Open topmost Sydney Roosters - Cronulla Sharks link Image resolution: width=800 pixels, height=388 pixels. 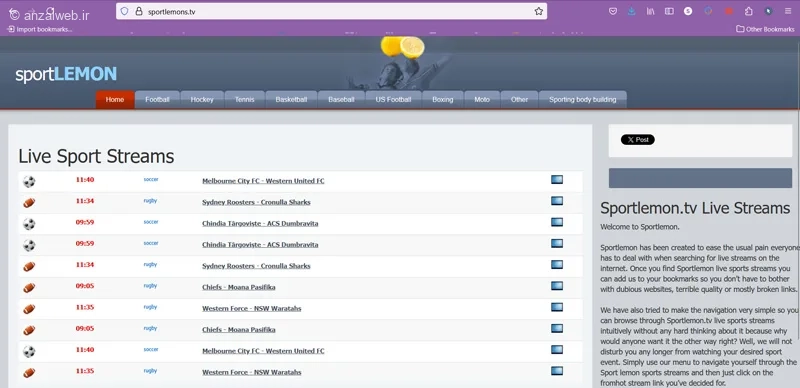click(x=256, y=202)
